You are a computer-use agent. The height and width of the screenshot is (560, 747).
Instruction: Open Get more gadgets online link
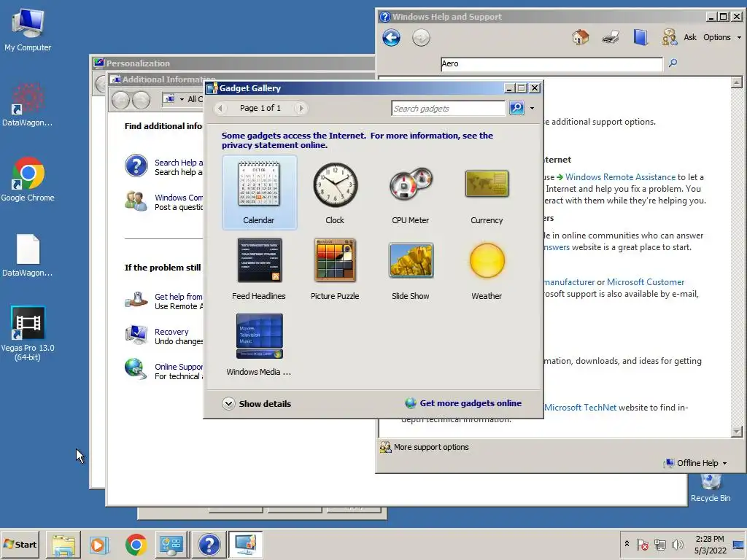point(463,403)
